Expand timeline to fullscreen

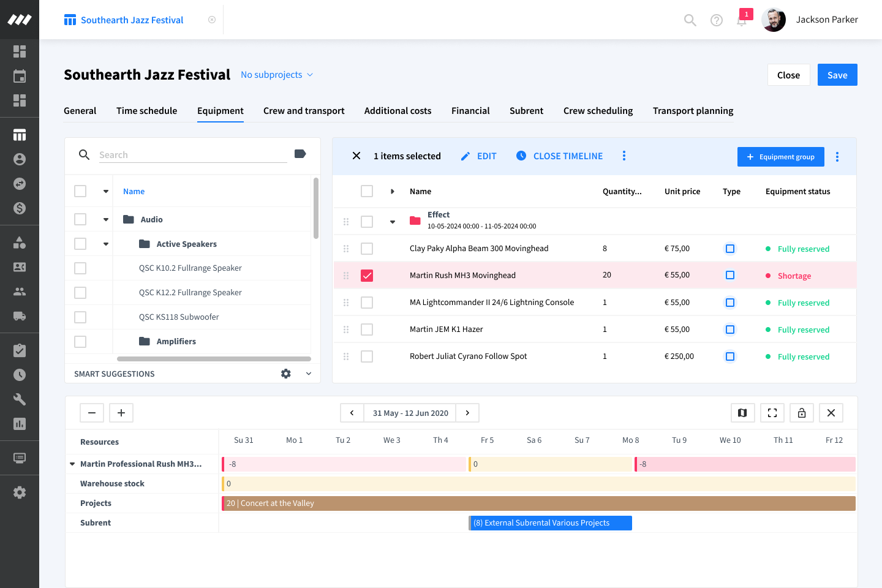[772, 413]
